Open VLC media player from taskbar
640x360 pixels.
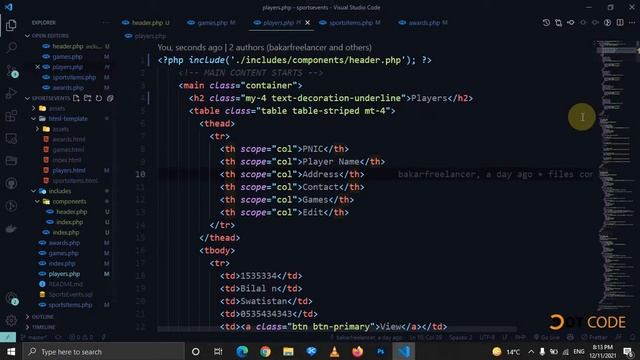click(x=334, y=351)
